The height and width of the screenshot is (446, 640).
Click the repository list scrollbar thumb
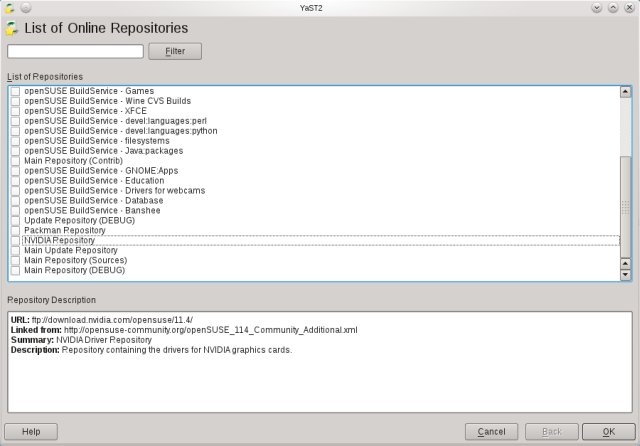click(x=625, y=206)
